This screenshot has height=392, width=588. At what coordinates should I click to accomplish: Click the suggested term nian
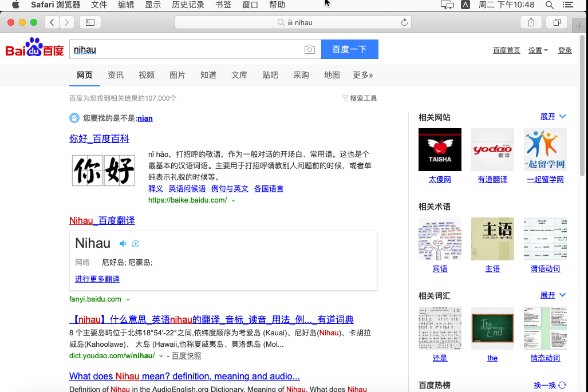pyautogui.click(x=145, y=118)
